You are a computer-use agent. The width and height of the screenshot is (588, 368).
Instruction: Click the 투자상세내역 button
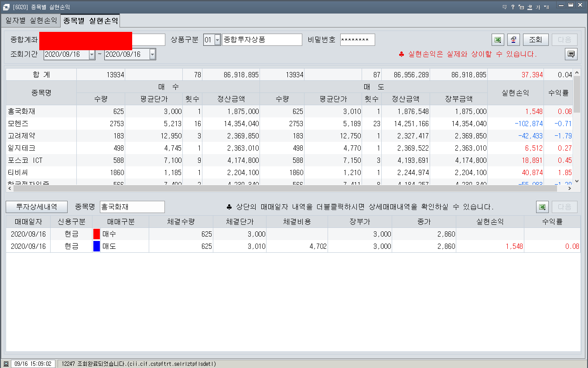point(37,206)
